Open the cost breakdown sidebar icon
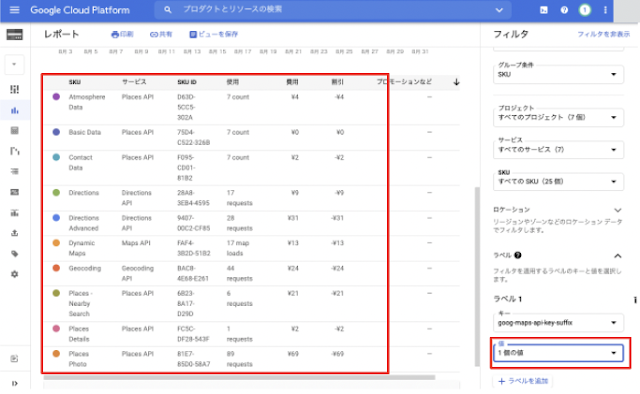This screenshot has width=640, height=394. click(x=15, y=151)
